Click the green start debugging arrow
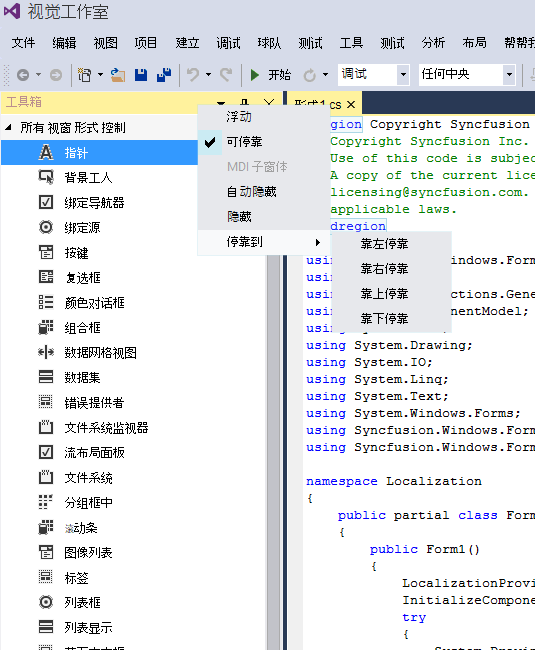Viewport: 535px width, 650px height. 255,75
